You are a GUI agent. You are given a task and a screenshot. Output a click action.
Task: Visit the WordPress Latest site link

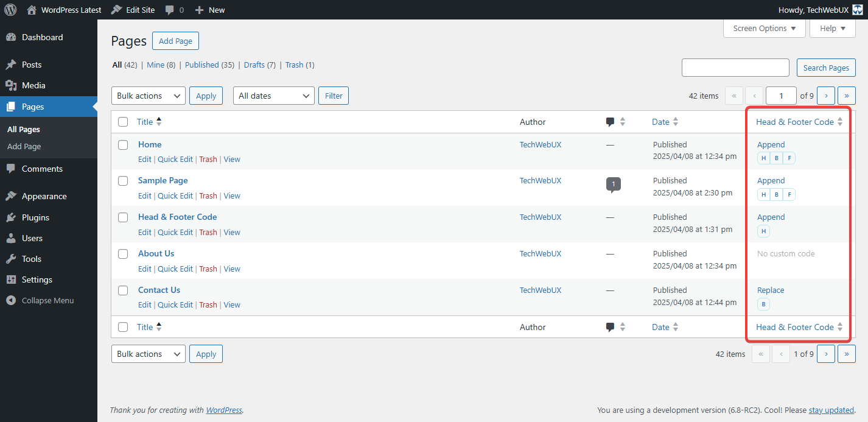(x=65, y=10)
